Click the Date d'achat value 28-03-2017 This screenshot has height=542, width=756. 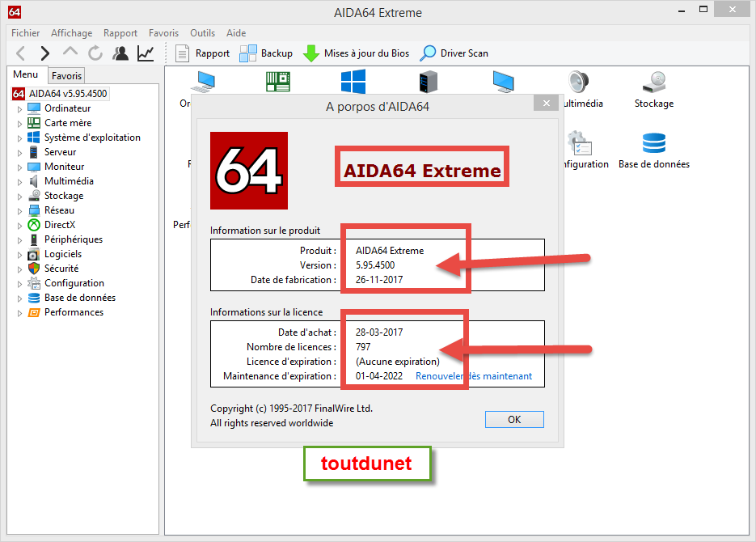pyautogui.click(x=379, y=332)
